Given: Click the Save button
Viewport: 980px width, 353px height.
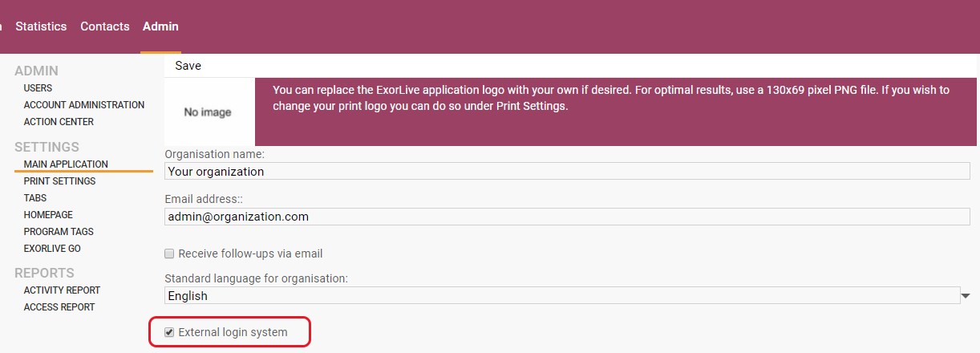Looking at the screenshot, I should (x=188, y=66).
